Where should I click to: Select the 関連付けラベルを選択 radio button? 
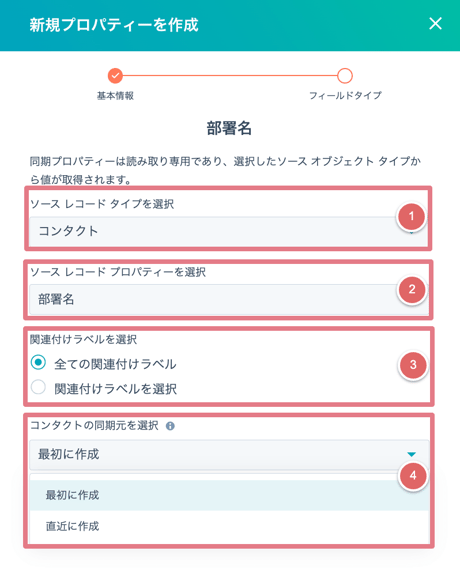tap(38, 387)
